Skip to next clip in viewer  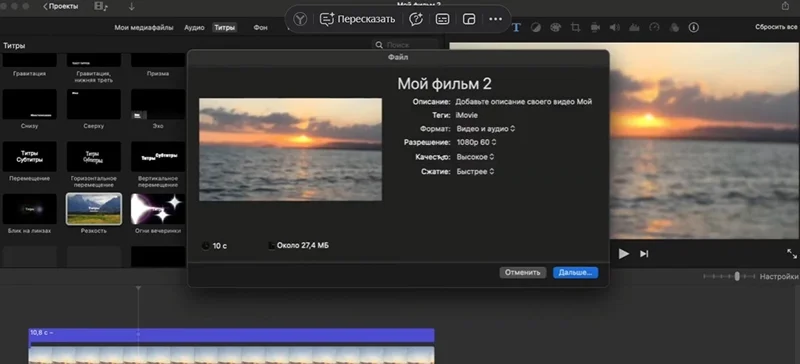644,254
